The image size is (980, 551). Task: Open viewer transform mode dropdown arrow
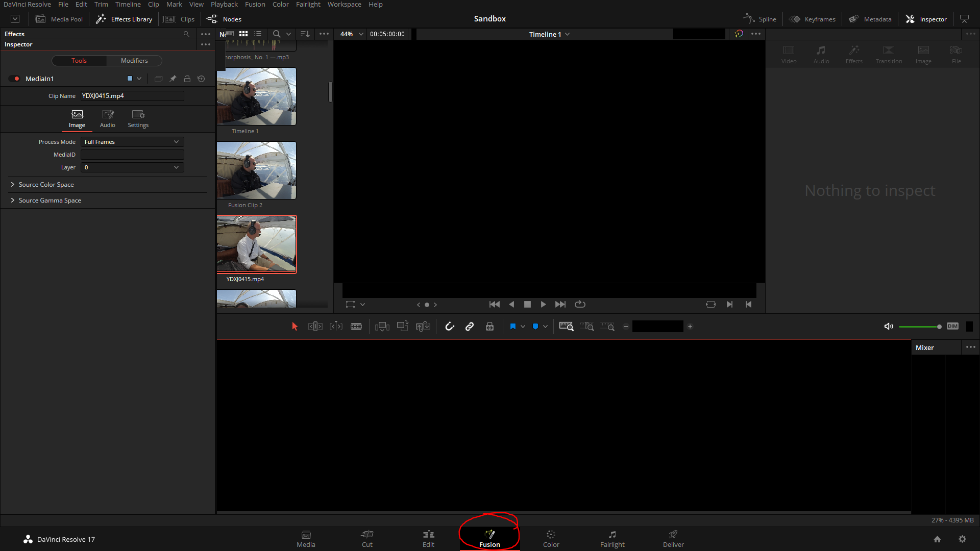[x=362, y=305]
